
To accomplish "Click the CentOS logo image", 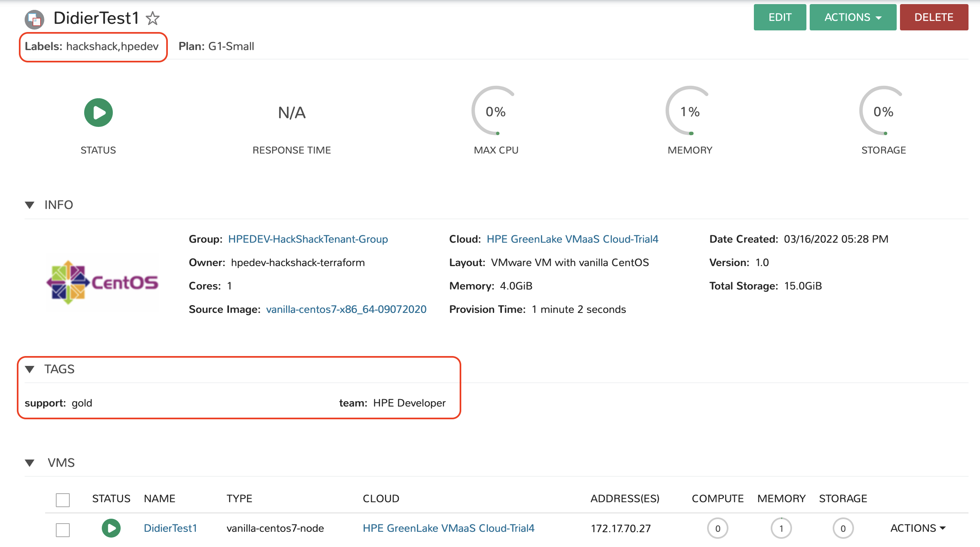I will pos(103,283).
